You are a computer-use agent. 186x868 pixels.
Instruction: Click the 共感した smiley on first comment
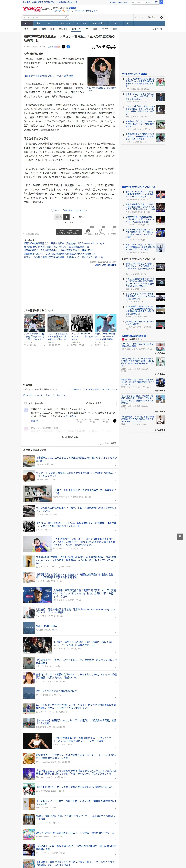coord(77,421)
